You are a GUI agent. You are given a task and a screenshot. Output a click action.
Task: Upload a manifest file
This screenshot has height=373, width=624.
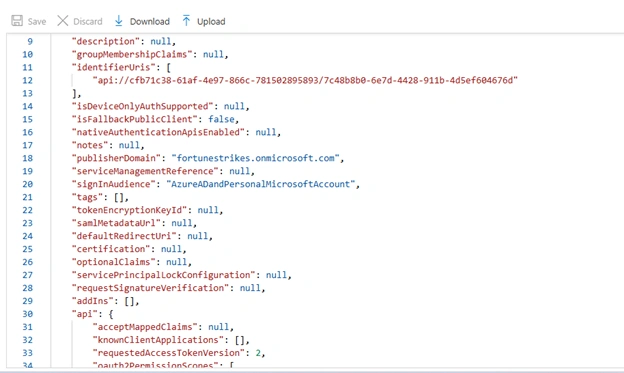204,21
